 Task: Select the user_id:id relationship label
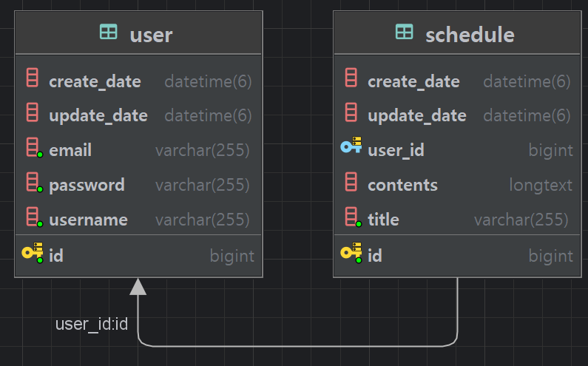[92, 324]
